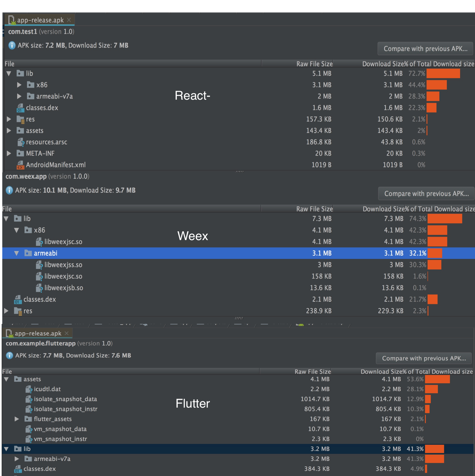The width and height of the screenshot is (475, 476).
Task: Click APK size info icon in Weex panel
Action: click(x=9, y=190)
